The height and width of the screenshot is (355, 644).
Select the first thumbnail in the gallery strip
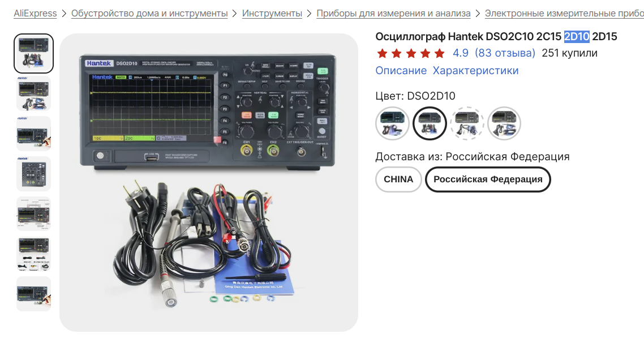point(34,53)
